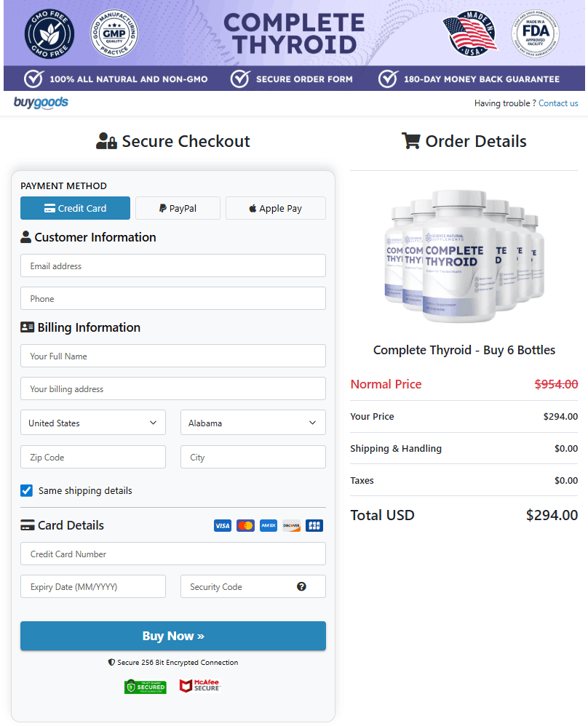This screenshot has width=588, height=726.
Task: Click the Complete Thyroid bottles product image
Action: coord(464,256)
